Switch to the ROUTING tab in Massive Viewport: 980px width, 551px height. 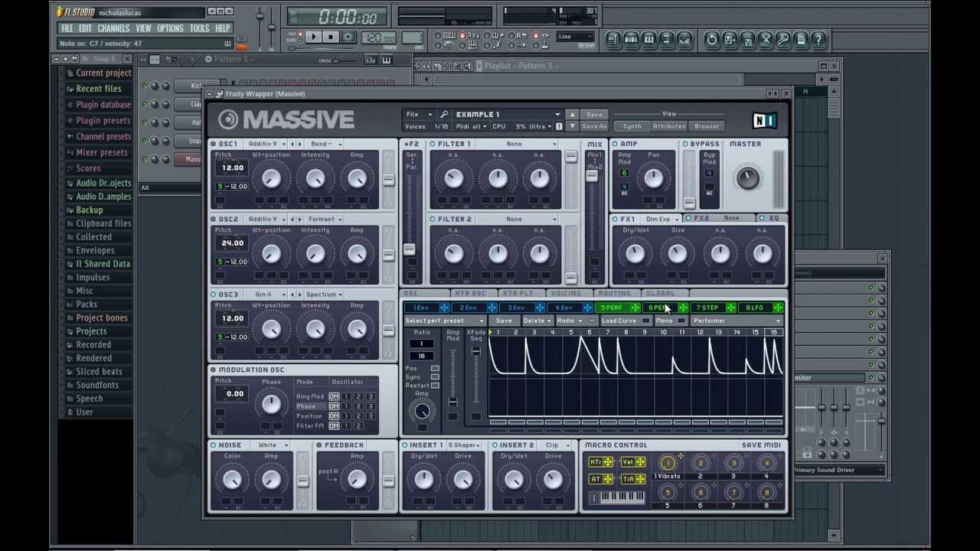pos(614,294)
